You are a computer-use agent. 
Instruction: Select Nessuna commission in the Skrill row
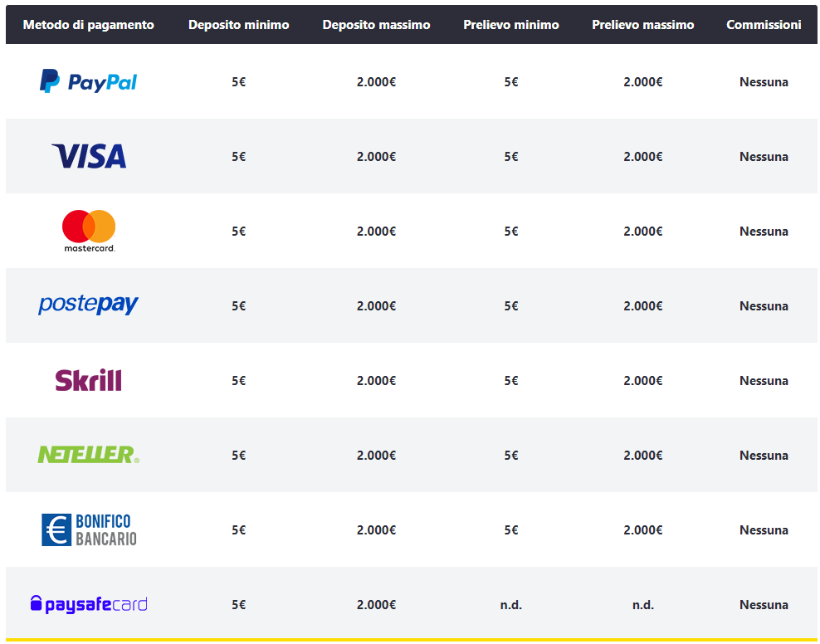[x=764, y=381]
